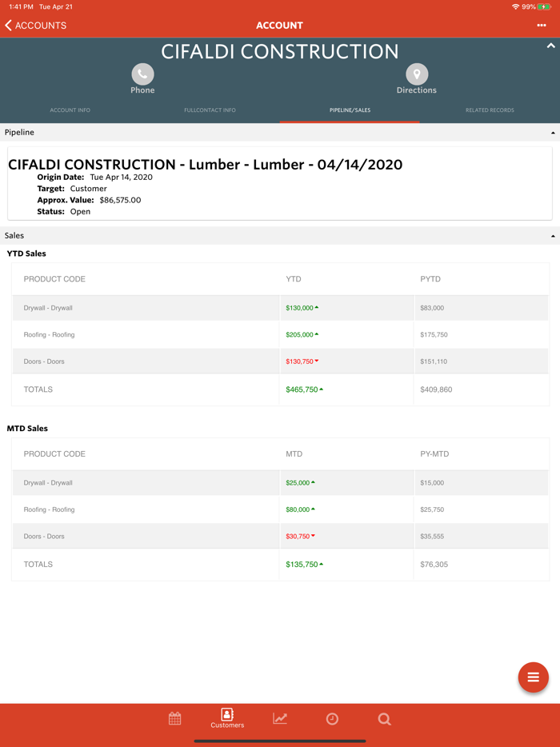Select PYTD value $175,750

tap(434, 335)
